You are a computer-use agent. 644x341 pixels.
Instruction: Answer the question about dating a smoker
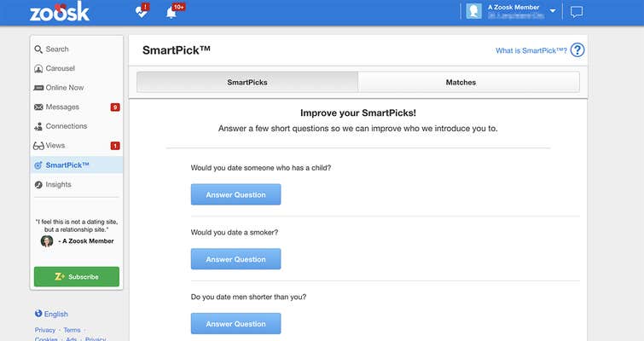(x=235, y=259)
